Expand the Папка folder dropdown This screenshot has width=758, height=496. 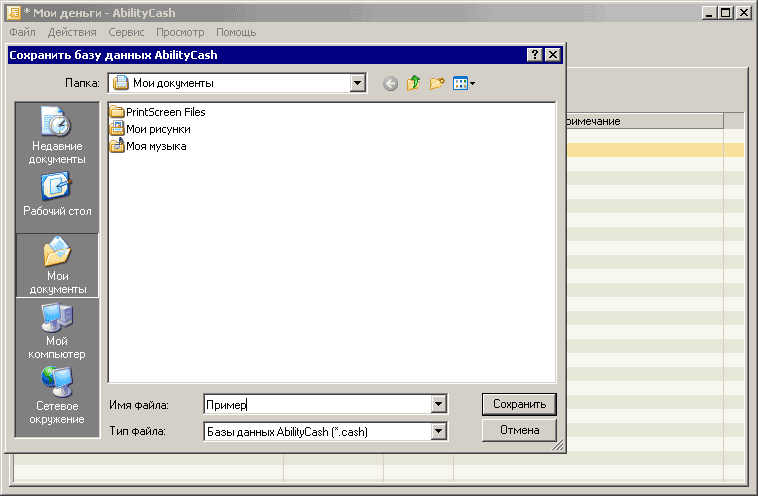pyautogui.click(x=358, y=84)
